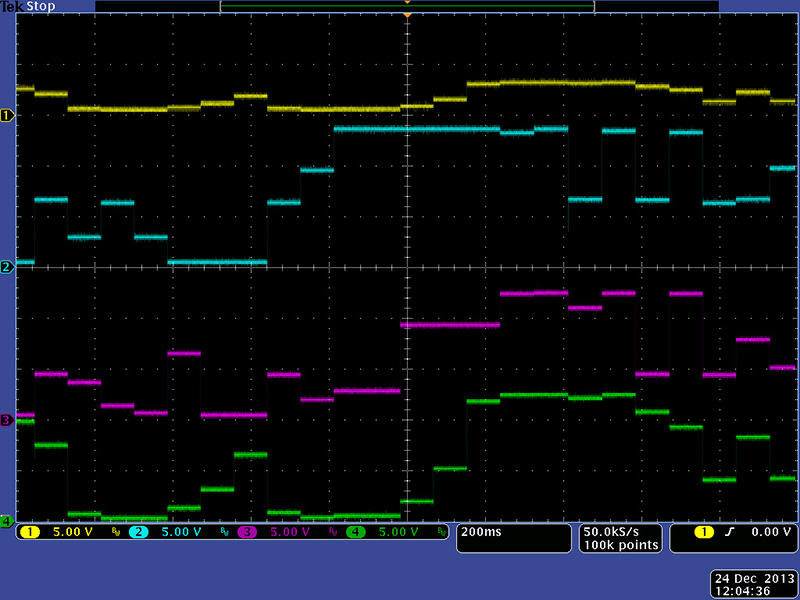Viewport: 800px width, 600px height.
Task: Select the green channel 4 ground marker
Action: click(6, 521)
